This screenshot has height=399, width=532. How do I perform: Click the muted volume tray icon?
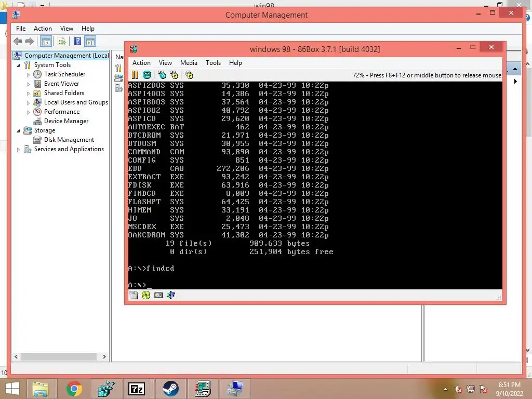[458, 390]
